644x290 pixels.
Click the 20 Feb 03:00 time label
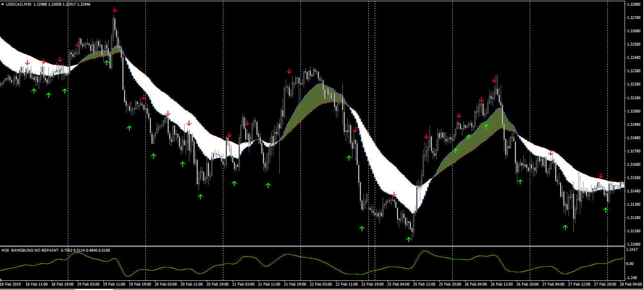point(166,284)
